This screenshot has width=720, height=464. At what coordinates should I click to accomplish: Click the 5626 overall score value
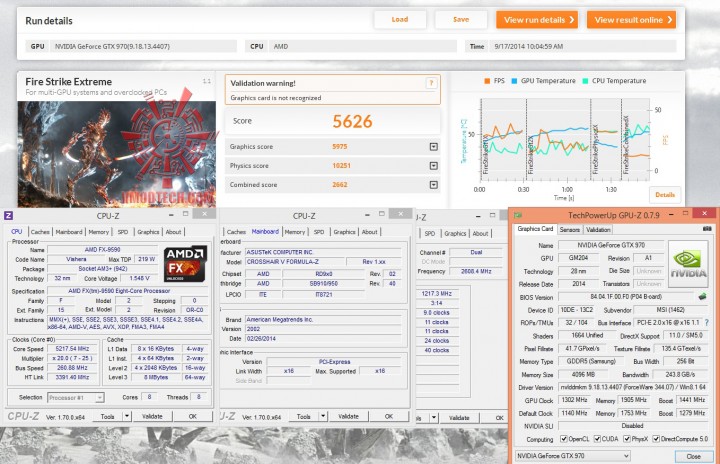point(352,121)
